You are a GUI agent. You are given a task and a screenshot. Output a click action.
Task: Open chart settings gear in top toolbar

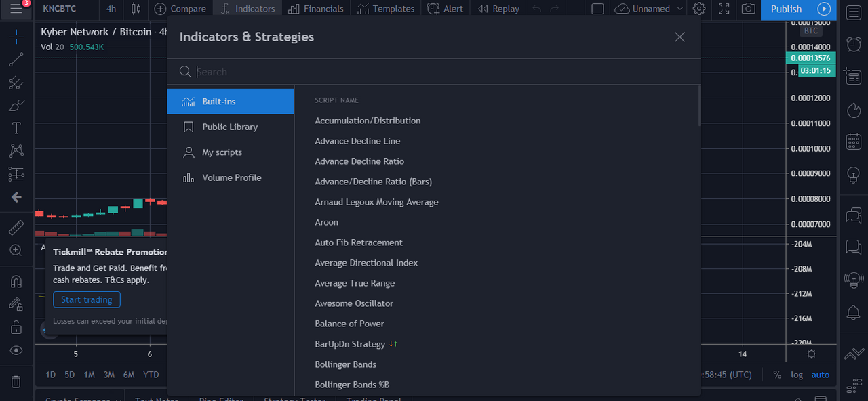pos(699,9)
